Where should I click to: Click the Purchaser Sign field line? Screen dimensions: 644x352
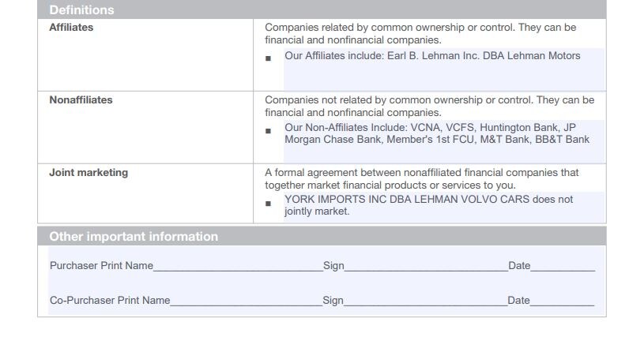pyautogui.click(x=426, y=266)
